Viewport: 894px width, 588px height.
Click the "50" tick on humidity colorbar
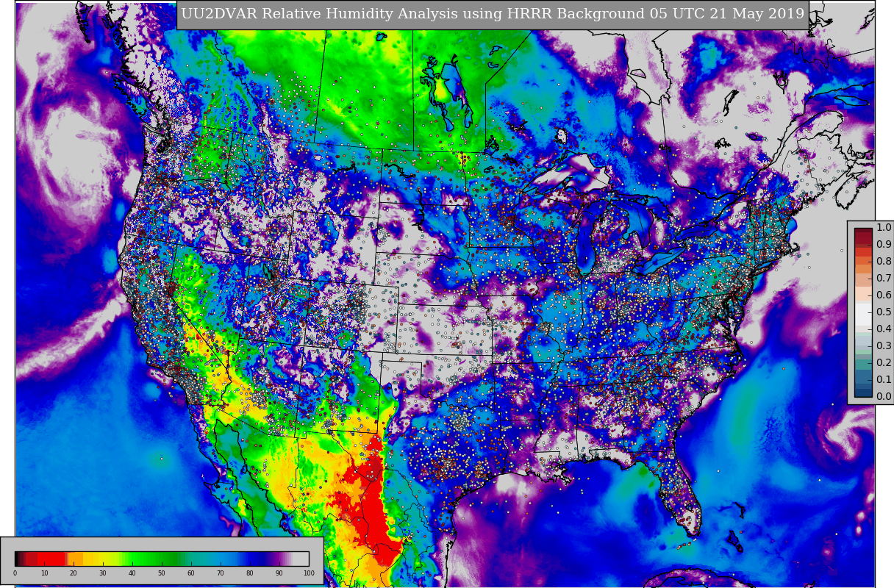(x=162, y=573)
